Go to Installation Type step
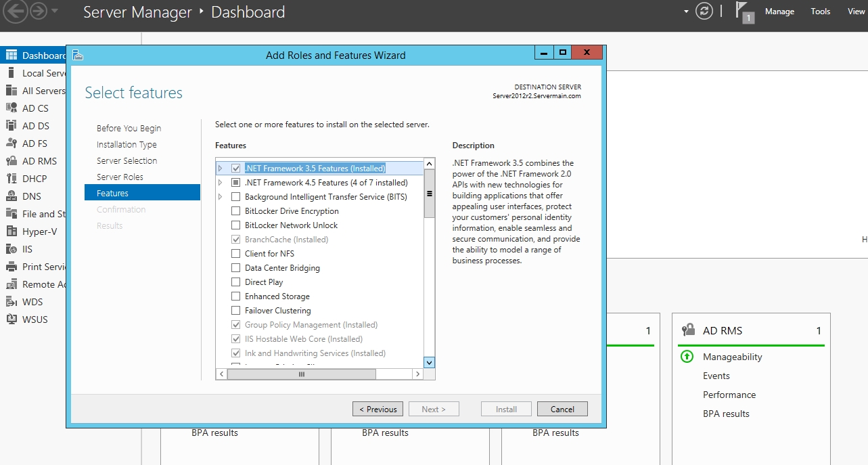The image size is (868, 465). coord(127,145)
